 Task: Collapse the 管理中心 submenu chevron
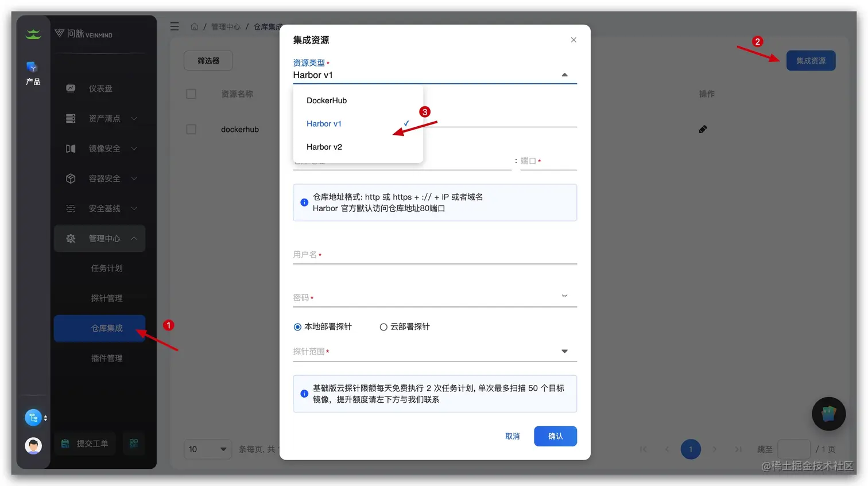(134, 238)
